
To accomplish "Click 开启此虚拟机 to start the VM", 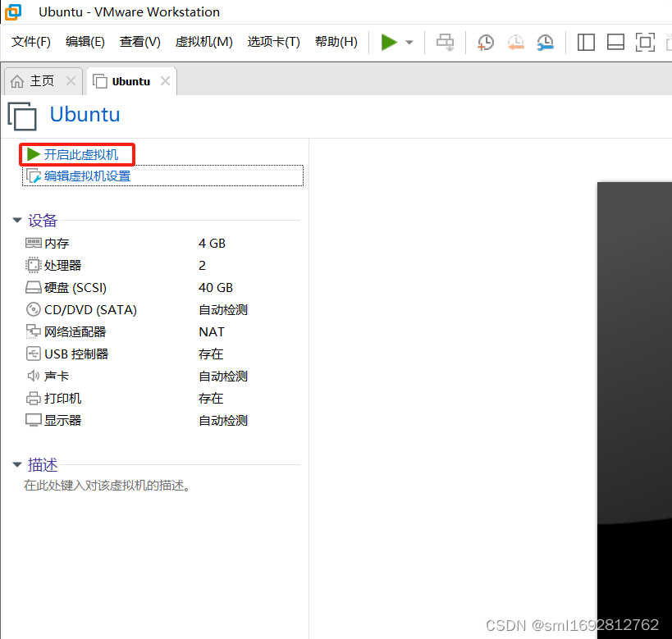I will point(77,153).
